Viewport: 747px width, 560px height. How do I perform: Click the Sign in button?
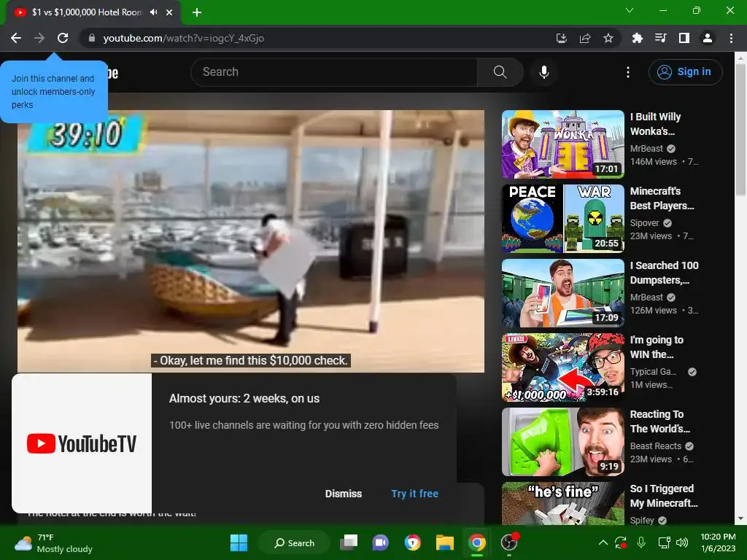tap(685, 72)
